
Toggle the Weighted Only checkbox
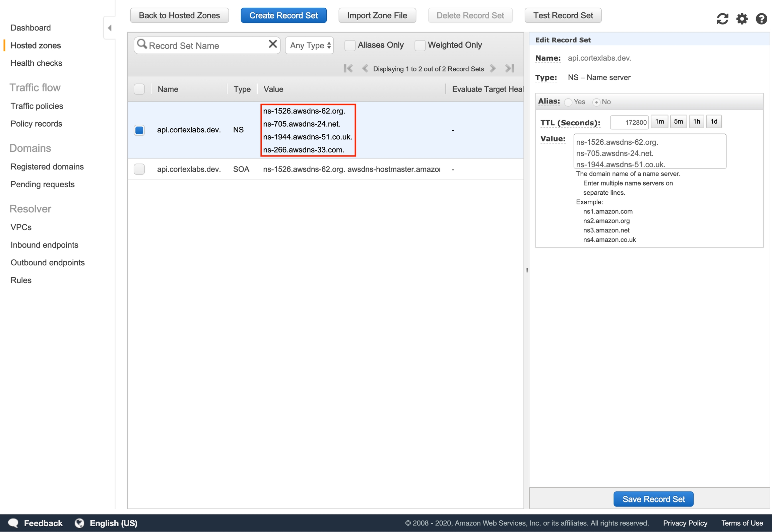click(x=420, y=45)
